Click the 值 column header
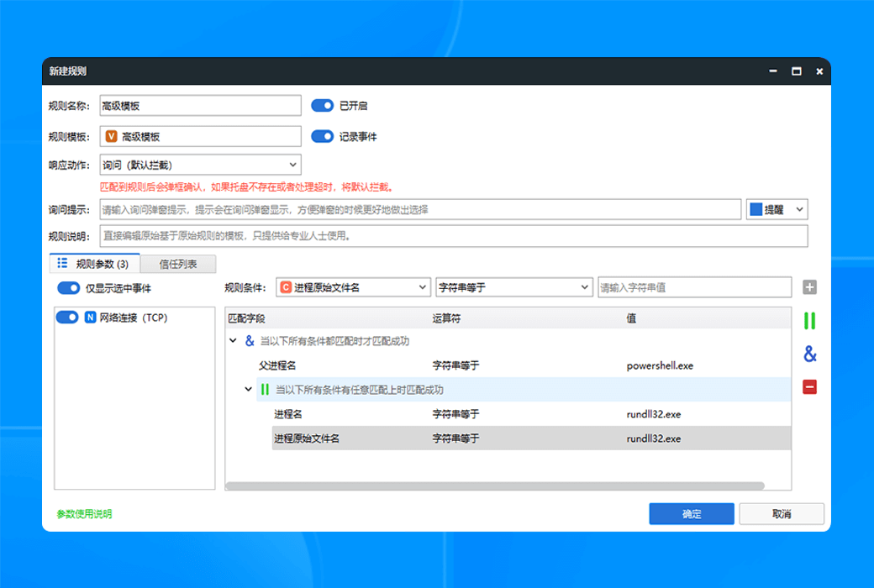874x588 pixels. point(631,318)
